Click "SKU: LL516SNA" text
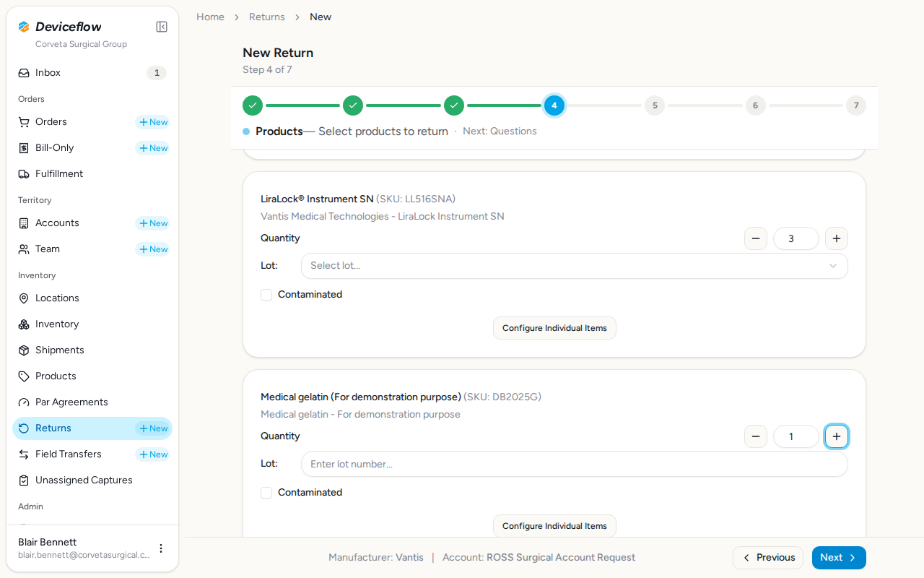Image resolution: width=924 pixels, height=578 pixels. click(x=416, y=199)
